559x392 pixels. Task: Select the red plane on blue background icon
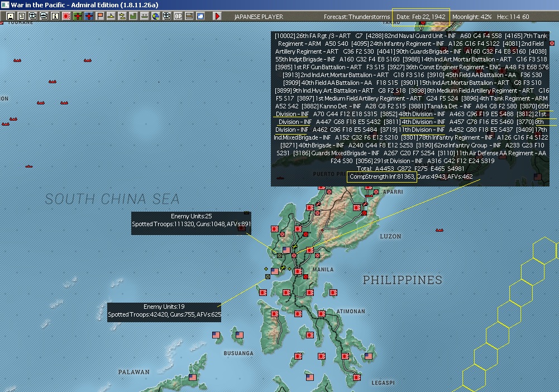coord(89,16)
